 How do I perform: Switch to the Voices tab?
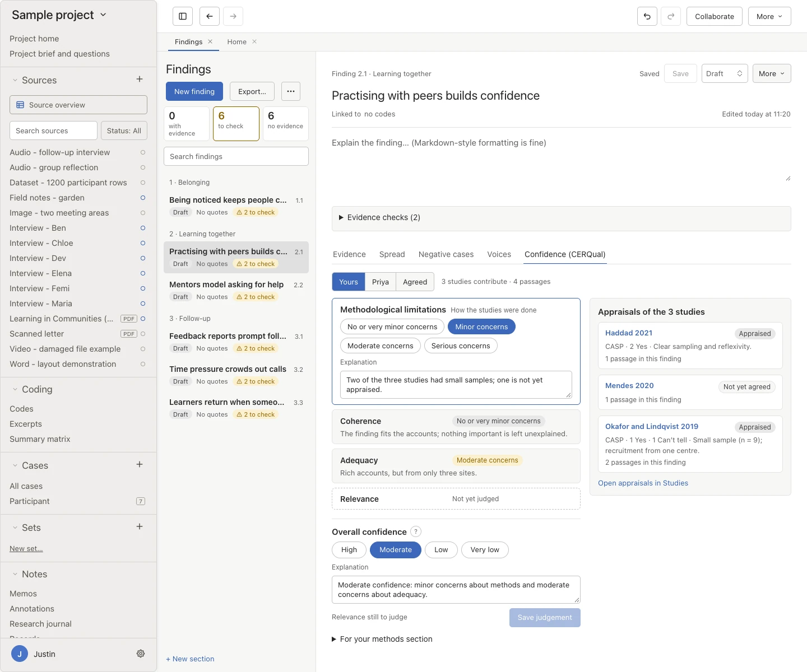[499, 254]
